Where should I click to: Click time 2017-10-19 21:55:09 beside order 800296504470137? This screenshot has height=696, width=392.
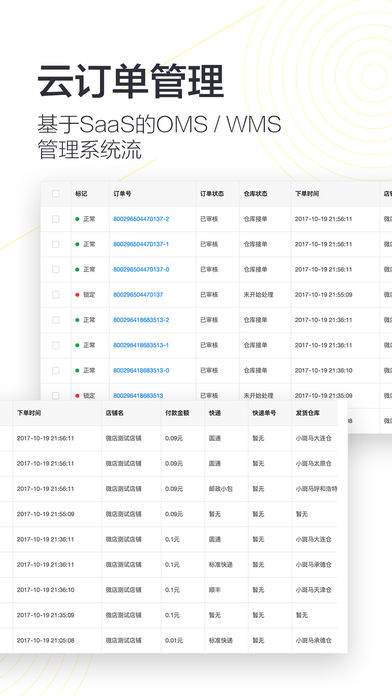pos(323,294)
